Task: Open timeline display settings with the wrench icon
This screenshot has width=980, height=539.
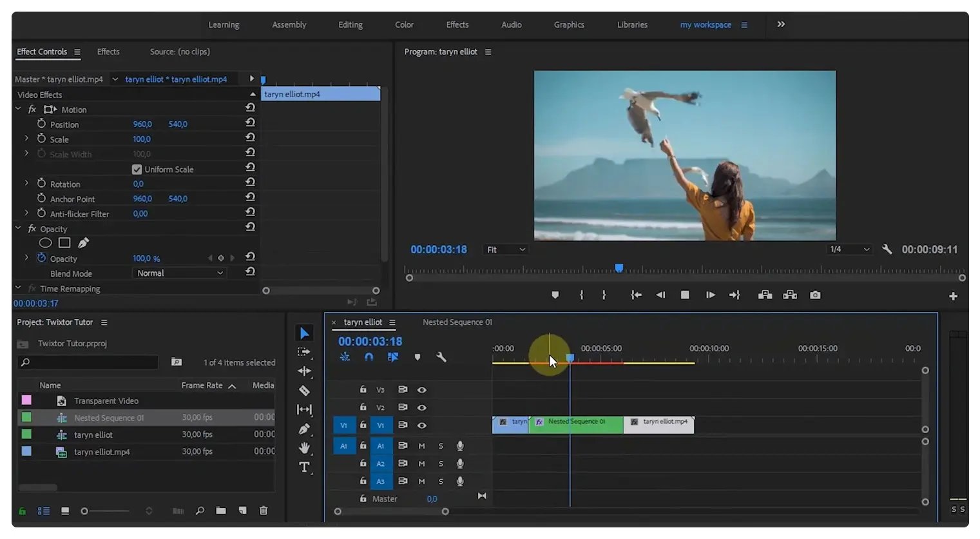Action: tap(442, 357)
